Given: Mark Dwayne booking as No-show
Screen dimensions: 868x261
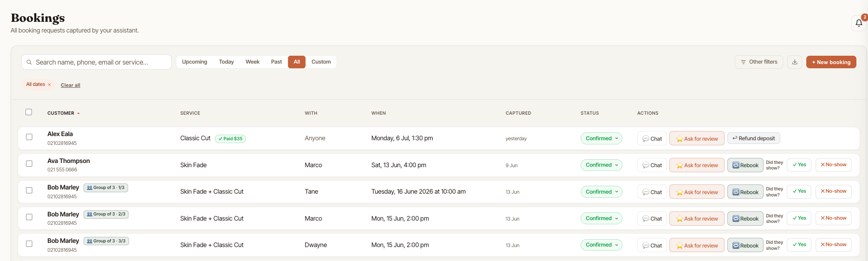Looking at the screenshot, I should [834, 245].
